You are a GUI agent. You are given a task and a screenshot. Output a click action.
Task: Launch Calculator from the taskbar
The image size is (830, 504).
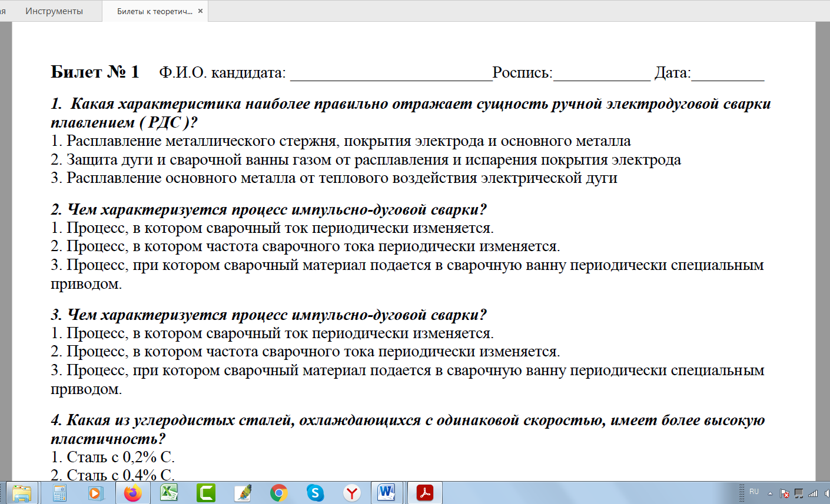coord(59,493)
